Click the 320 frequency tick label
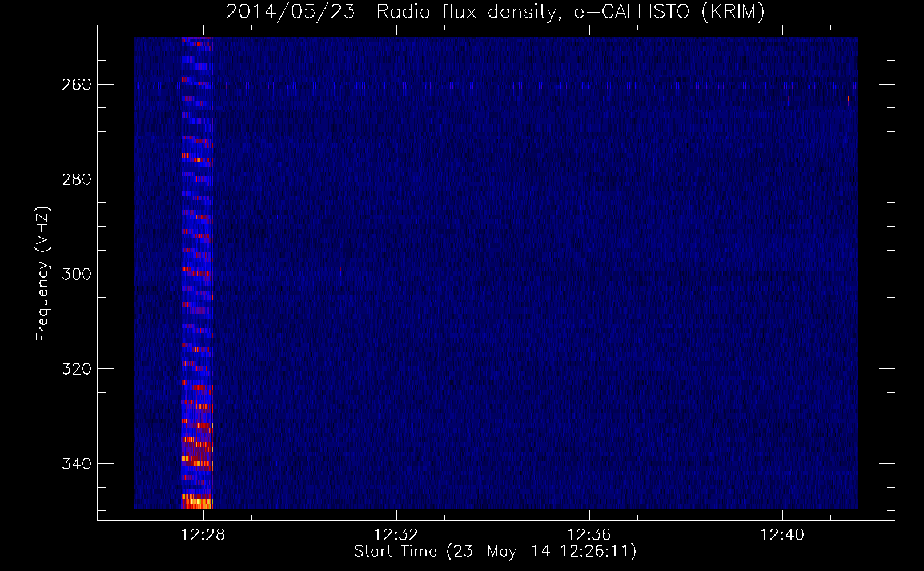Image resolution: width=924 pixels, height=571 pixels. point(77,369)
